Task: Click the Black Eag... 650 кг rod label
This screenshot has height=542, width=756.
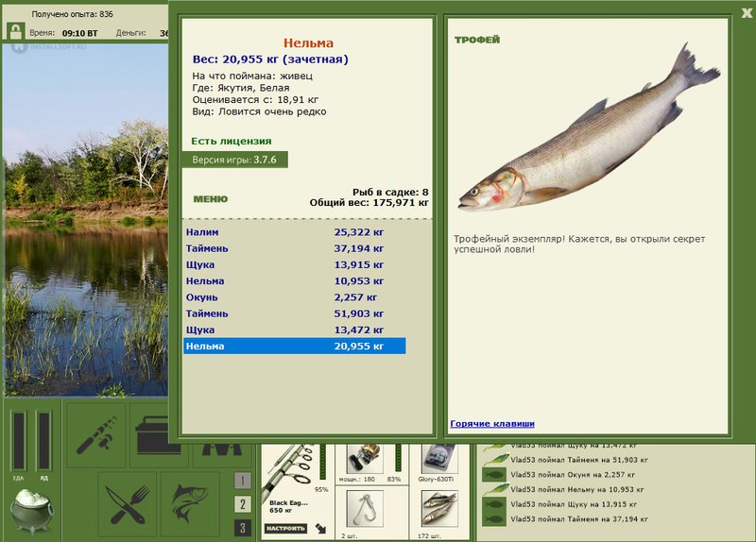Action: pyautogui.click(x=288, y=506)
